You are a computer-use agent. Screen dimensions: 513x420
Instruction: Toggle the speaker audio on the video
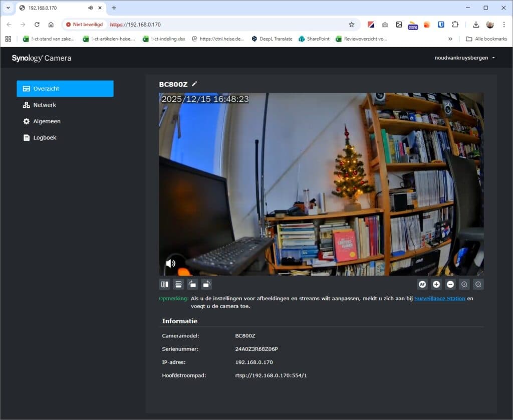171,263
